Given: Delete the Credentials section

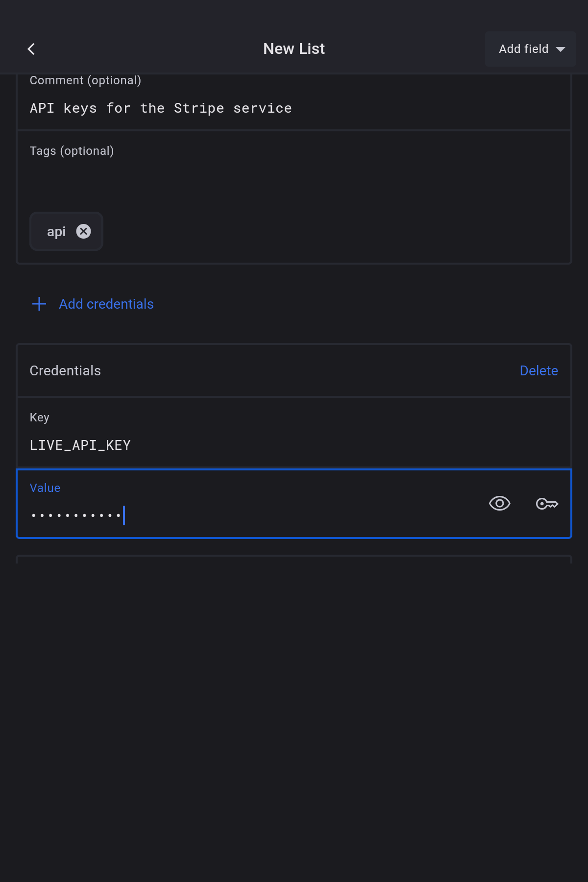Looking at the screenshot, I should [539, 370].
